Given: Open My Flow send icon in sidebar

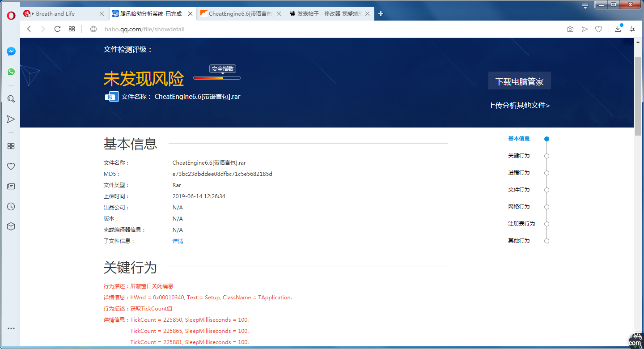Looking at the screenshot, I should pyautogui.click(x=11, y=119).
